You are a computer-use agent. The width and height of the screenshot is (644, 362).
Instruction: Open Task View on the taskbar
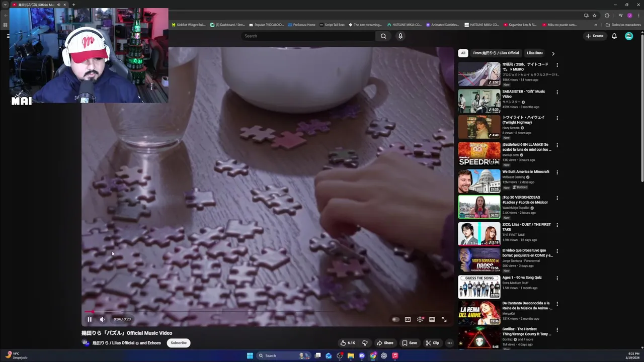point(317,355)
